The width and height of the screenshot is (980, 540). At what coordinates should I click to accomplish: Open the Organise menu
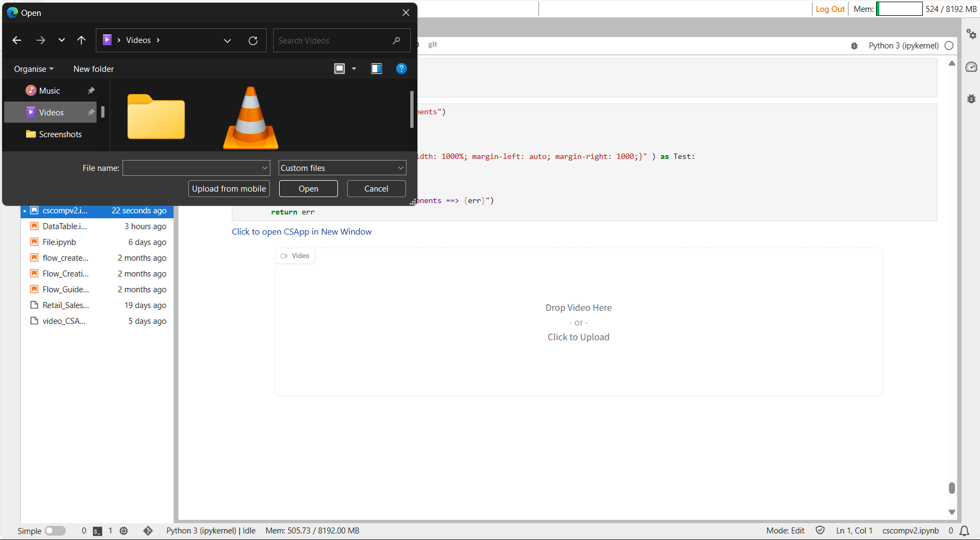point(34,69)
